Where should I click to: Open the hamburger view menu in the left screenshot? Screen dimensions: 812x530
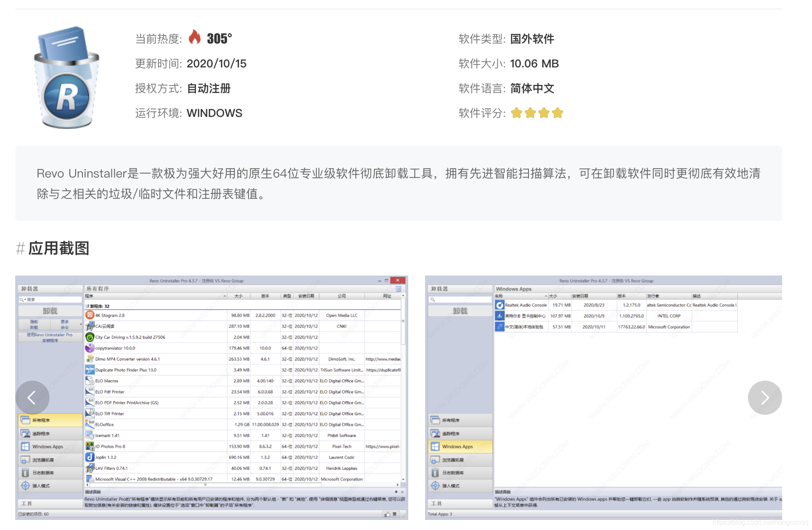point(398,289)
